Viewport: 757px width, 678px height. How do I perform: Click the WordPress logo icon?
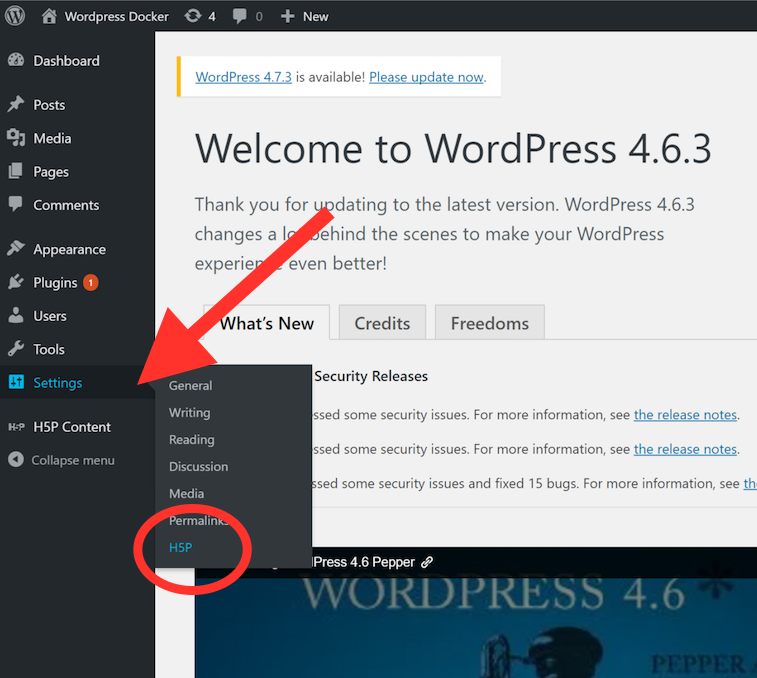click(x=15, y=16)
